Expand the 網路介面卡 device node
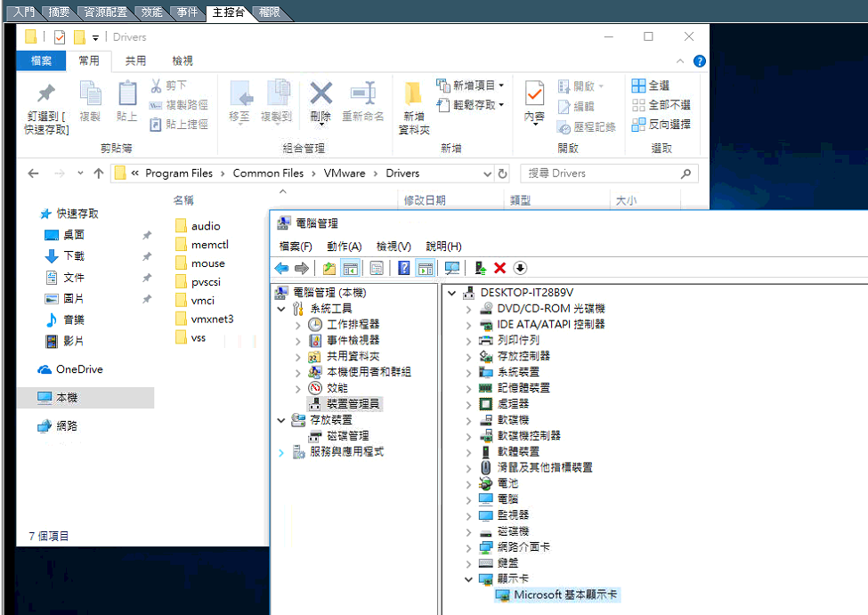 pyautogui.click(x=468, y=547)
